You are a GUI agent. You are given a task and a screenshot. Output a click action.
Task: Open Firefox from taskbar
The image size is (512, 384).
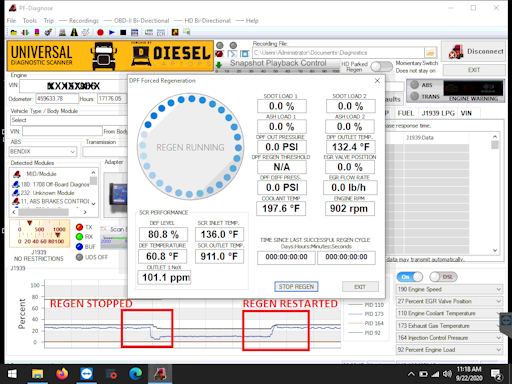click(62, 374)
